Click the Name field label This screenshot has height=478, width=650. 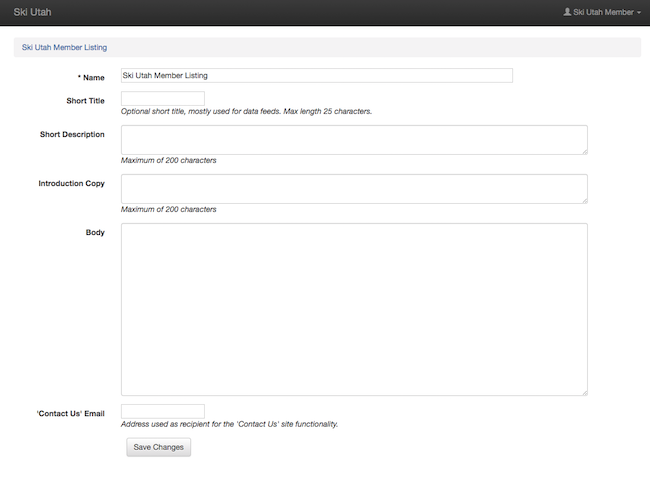(93, 76)
